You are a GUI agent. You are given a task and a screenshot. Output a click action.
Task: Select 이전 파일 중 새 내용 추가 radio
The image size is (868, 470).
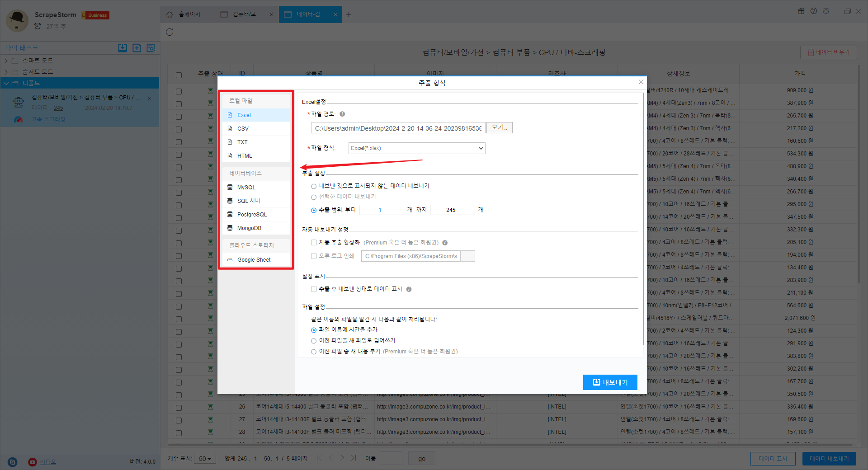tap(314, 352)
